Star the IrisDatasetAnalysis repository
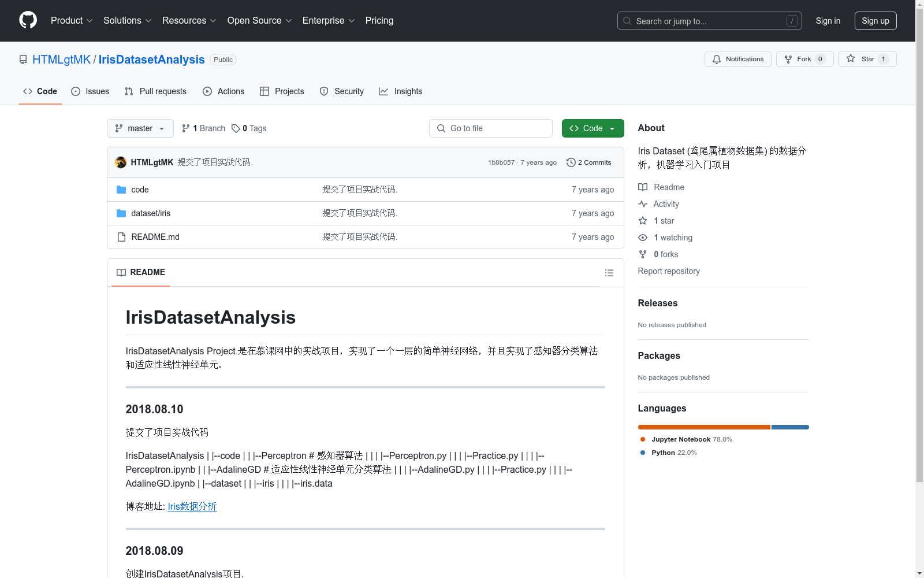Screen dimensions: 924x578 [867, 59]
